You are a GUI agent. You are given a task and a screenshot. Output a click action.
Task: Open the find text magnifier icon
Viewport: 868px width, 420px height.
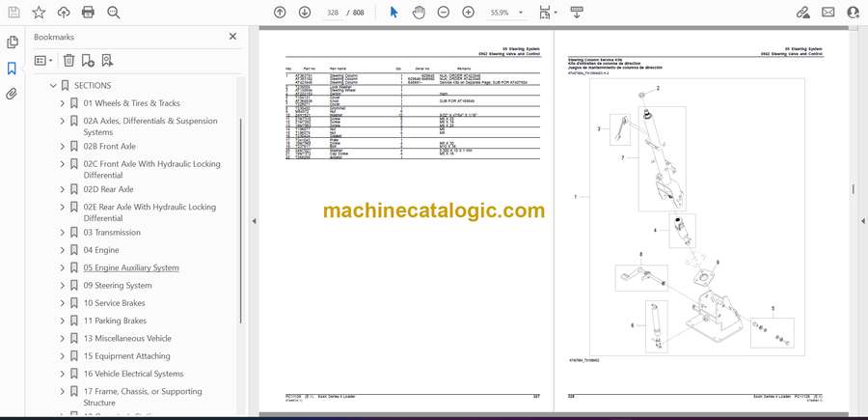(x=114, y=13)
